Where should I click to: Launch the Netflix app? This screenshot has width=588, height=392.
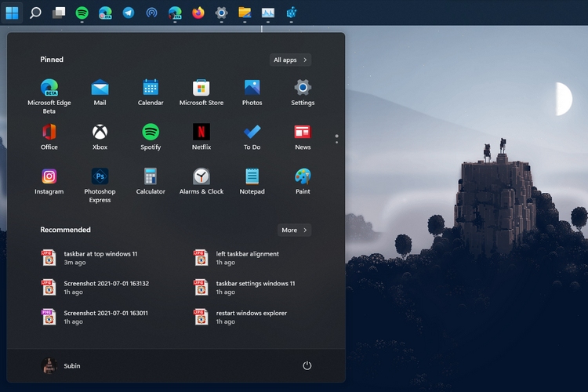pos(201,132)
